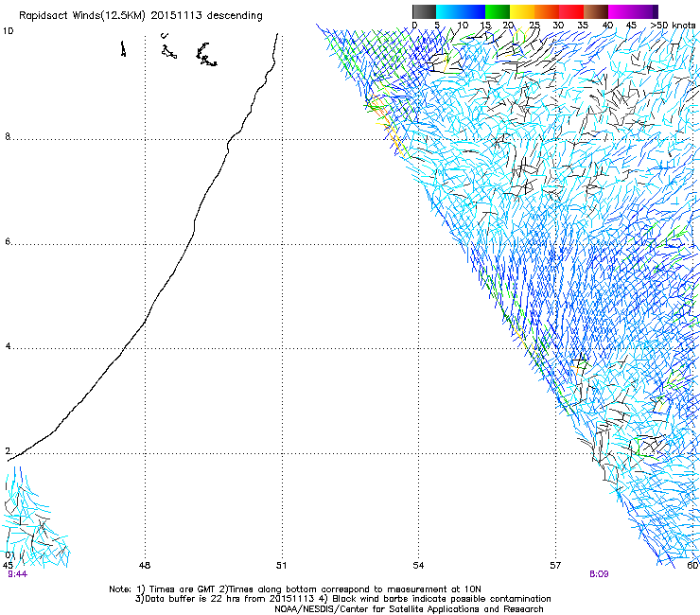Screen dimensions: 700x615
Task: Click the latitude label "2"
Action: pyautogui.click(x=8, y=451)
